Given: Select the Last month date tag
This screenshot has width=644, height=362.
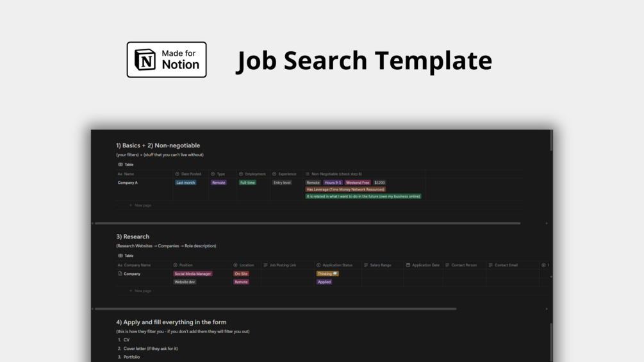Looking at the screenshot, I should [186, 183].
